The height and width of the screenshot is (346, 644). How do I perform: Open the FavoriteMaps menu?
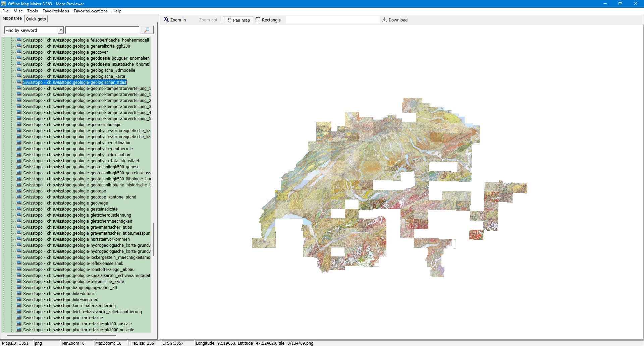[x=56, y=11]
